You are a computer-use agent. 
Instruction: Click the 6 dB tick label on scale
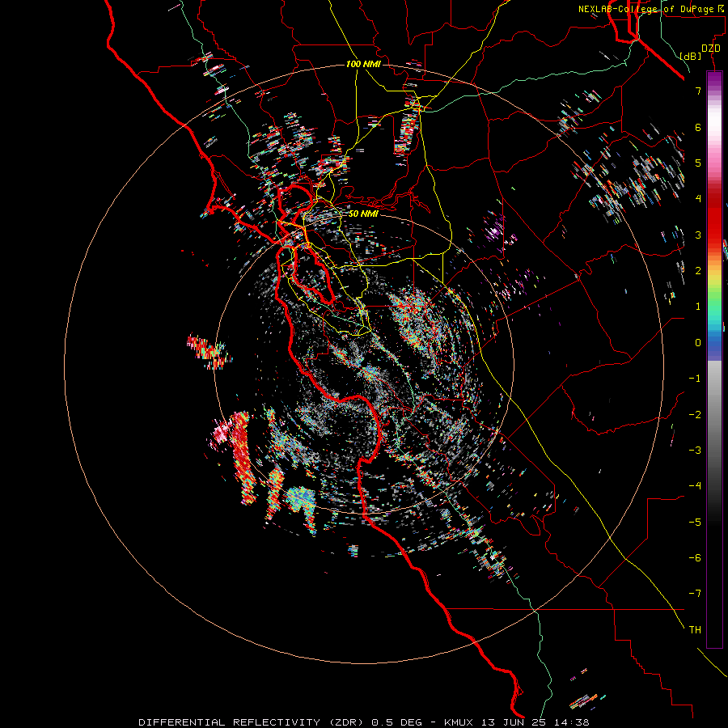click(x=698, y=127)
